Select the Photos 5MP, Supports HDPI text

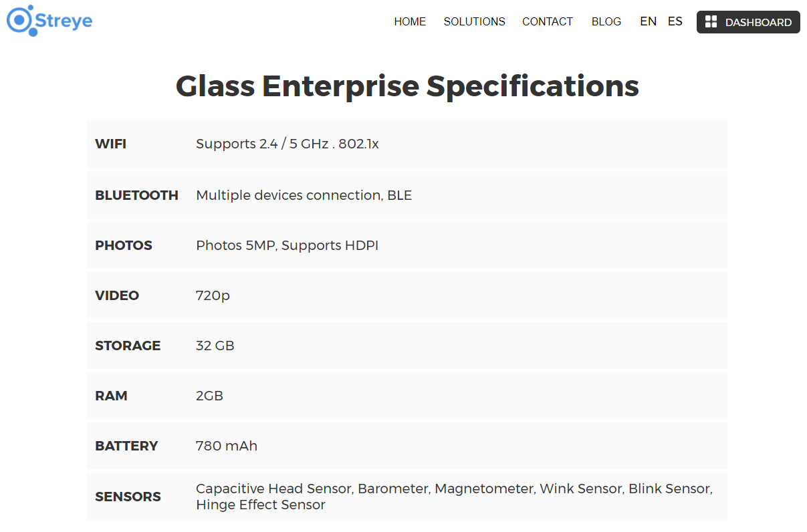(x=287, y=245)
